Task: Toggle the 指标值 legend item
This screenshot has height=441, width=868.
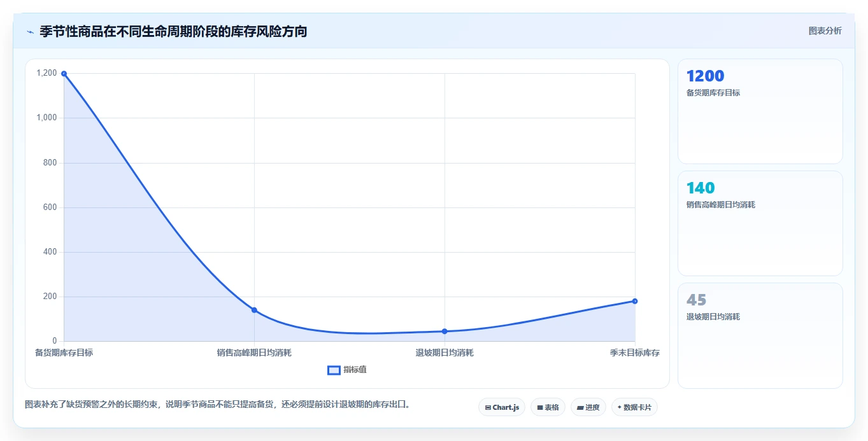Action: 347,370
